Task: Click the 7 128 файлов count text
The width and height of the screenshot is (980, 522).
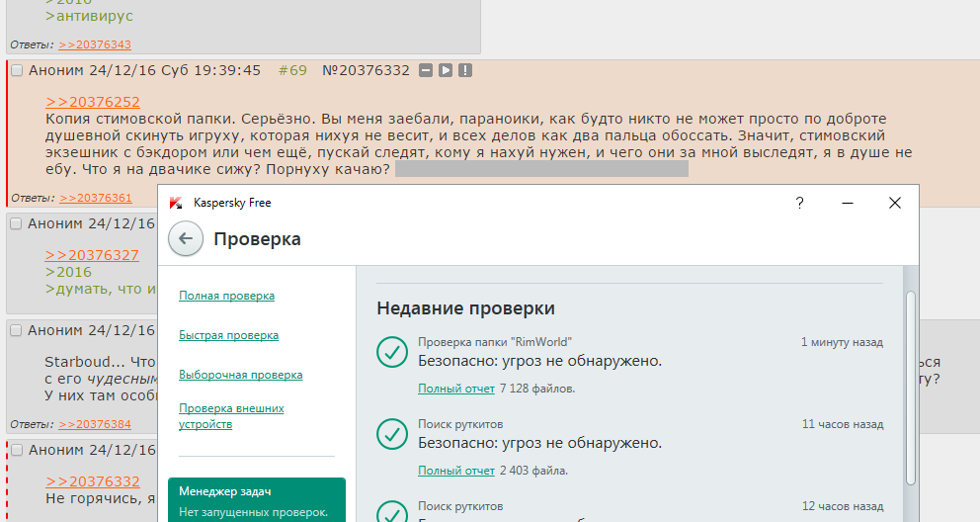Action: pyautogui.click(x=537, y=389)
